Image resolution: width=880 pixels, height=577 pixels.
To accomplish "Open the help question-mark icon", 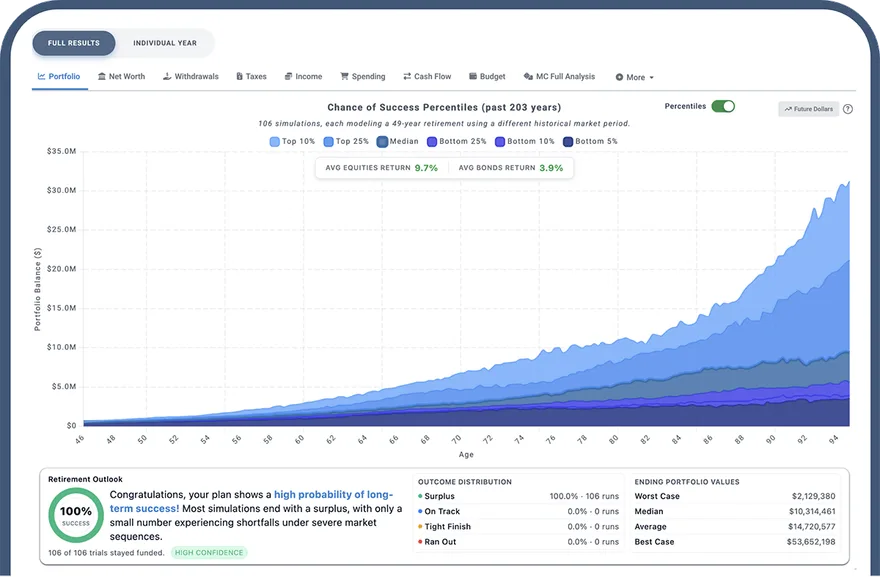I will point(848,109).
